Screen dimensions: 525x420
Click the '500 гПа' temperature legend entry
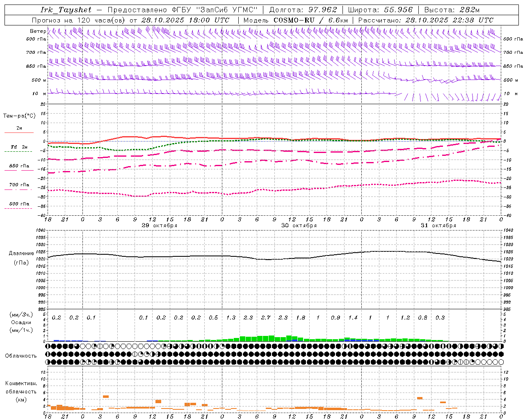coord(19,204)
